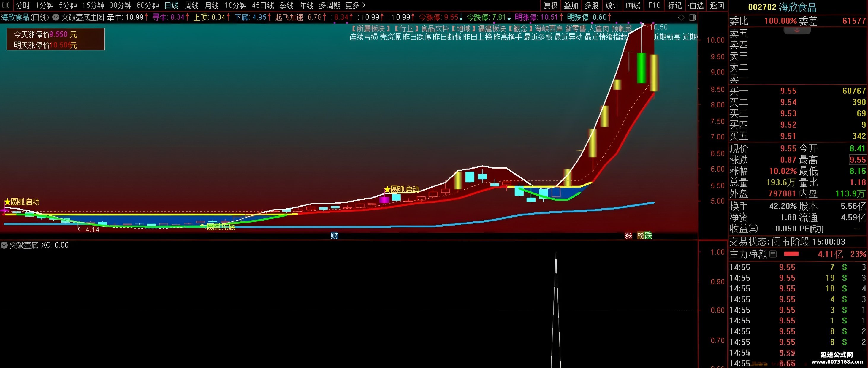Open the 突破壶底主图 indicator dropdown arrow
Screen dimensions: 868x368
pyautogui.click(x=56, y=17)
